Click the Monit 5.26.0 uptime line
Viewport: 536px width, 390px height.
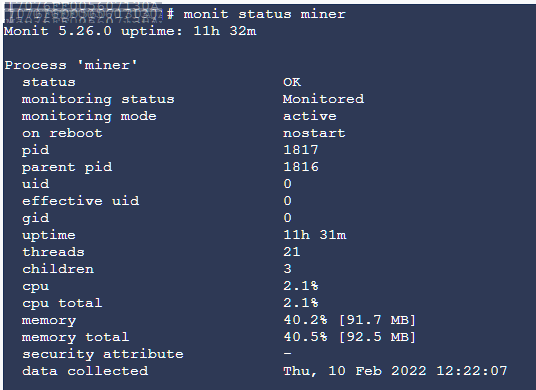130,31
